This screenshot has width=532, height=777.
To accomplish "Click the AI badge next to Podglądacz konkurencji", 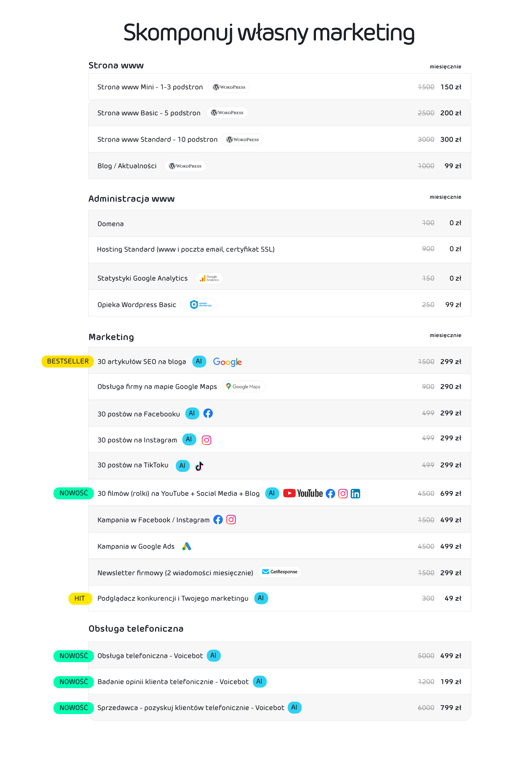I will coord(261,598).
